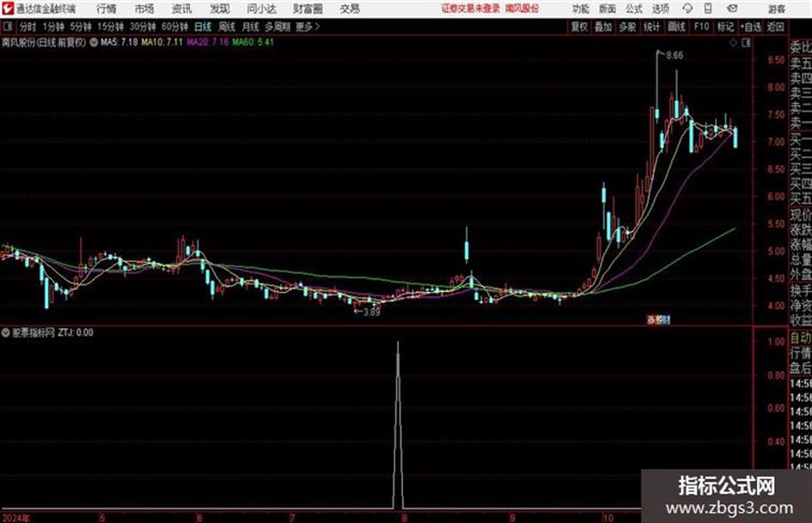Image resolution: width=812 pixels, height=523 pixels.
Task: Click the 游客 guest account button
Action: 776,9
